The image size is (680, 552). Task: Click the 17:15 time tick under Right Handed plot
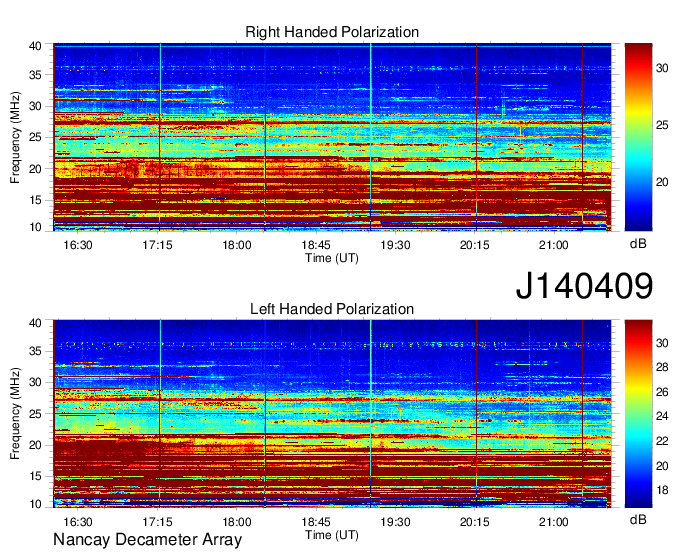click(x=157, y=245)
